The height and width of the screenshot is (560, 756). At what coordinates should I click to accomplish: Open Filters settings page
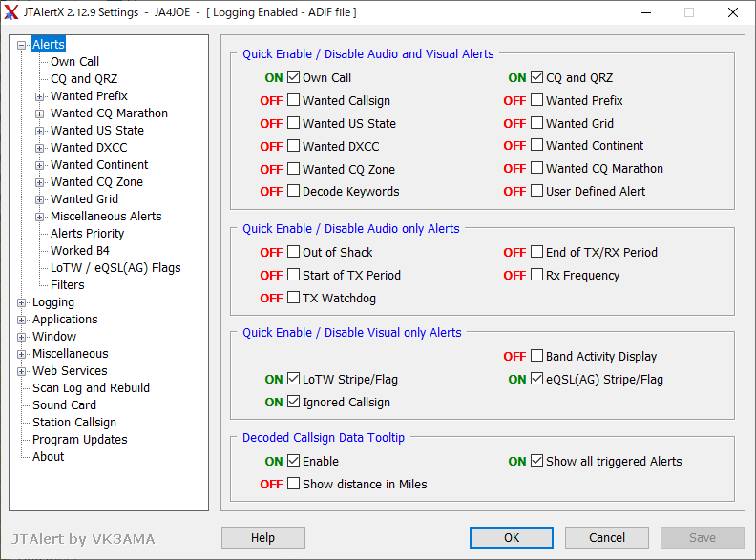click(x=68, y=285)
